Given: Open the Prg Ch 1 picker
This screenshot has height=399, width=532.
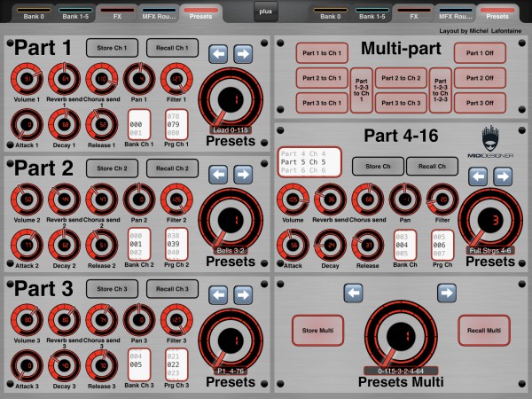Looking at the screenshot, I should click(176, 124).
